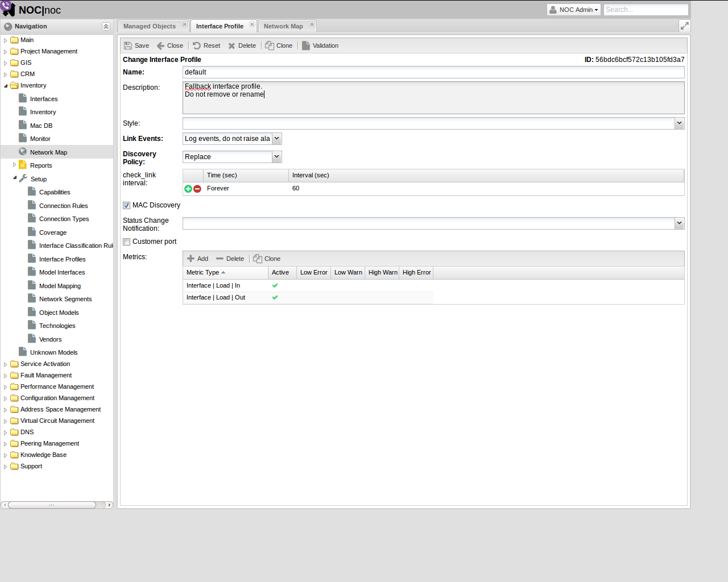Sort by Metric Type column header
This screenshot has width=728, height=582.
pyautogui.click(x=225, y=273)
